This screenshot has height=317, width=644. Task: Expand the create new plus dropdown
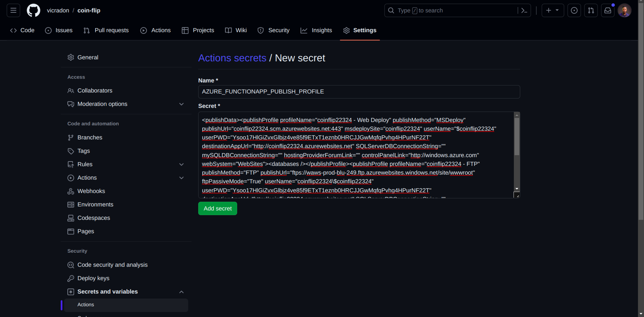pos(552,11)
